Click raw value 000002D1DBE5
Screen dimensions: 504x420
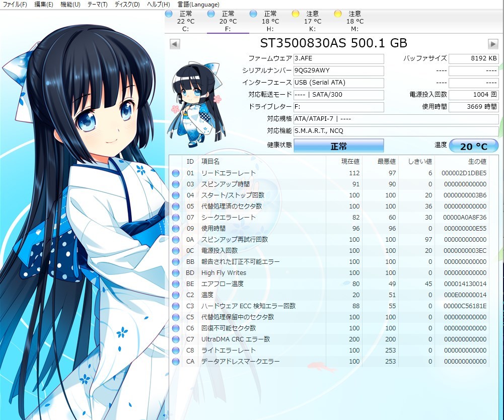(x=464, y=173)
